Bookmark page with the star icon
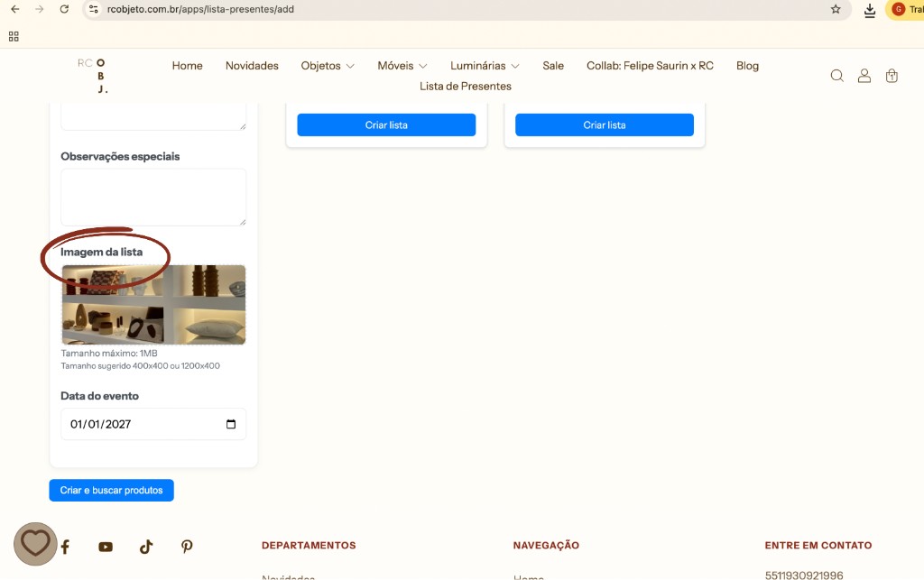This screenshot has height=580, width=924. coord(836,9)
